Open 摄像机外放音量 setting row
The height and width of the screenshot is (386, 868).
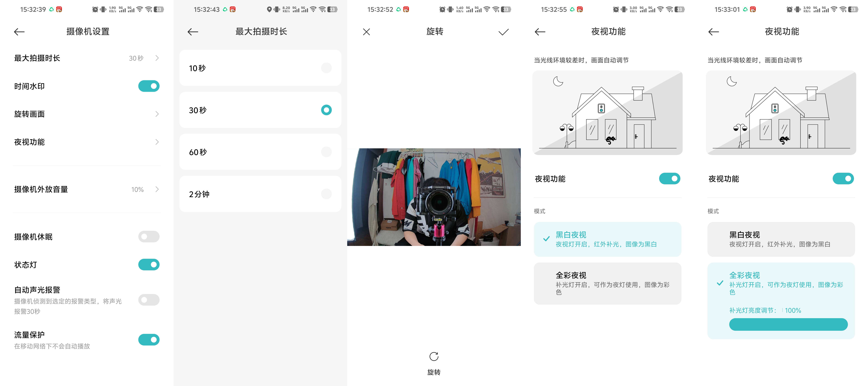point(87,189)
